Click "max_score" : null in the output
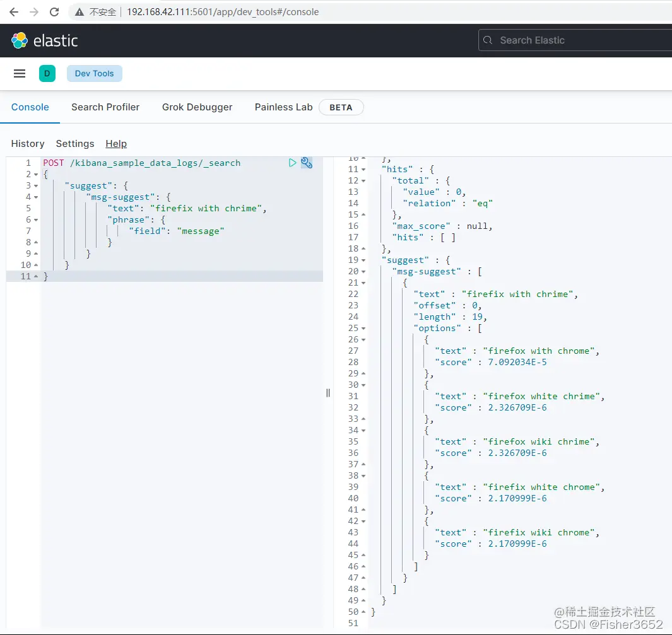This screenshot has width=672, height=635. coord(442,226)
